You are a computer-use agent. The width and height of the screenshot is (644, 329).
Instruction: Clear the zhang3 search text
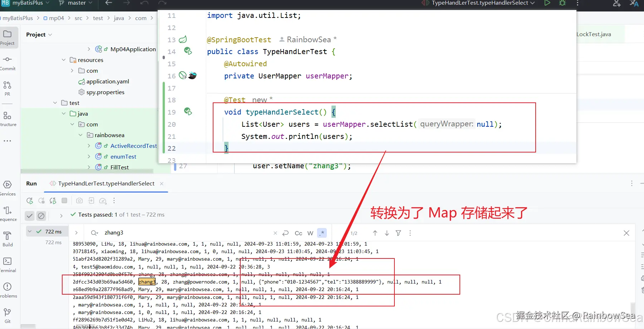(x=275, y=233)
